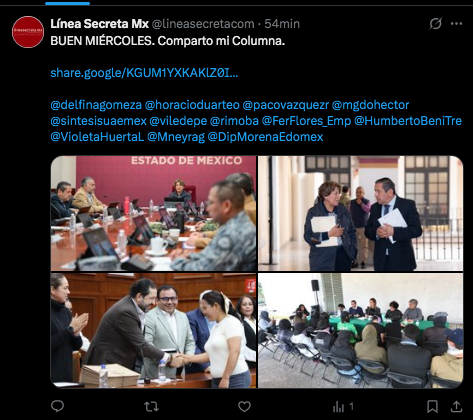Open the @delfinagomeza mention
The height and width of the screenshot is (420, 473).
pos(96,105)
